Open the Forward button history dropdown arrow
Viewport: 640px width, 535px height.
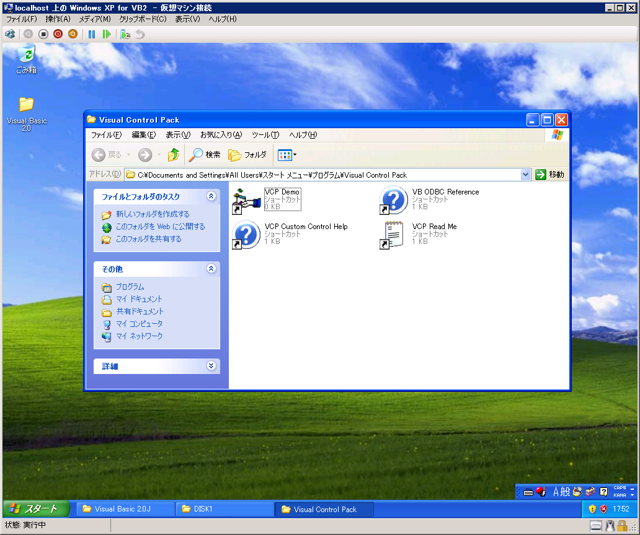(159, 155)
